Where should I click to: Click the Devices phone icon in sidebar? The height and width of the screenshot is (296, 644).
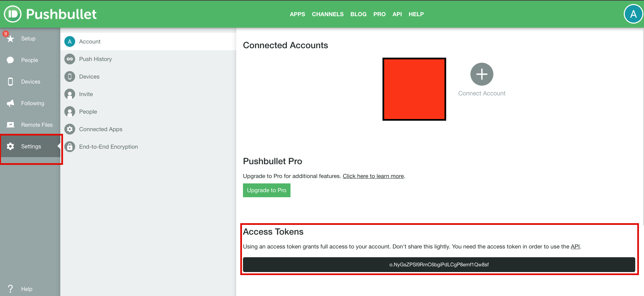point(10,82)
